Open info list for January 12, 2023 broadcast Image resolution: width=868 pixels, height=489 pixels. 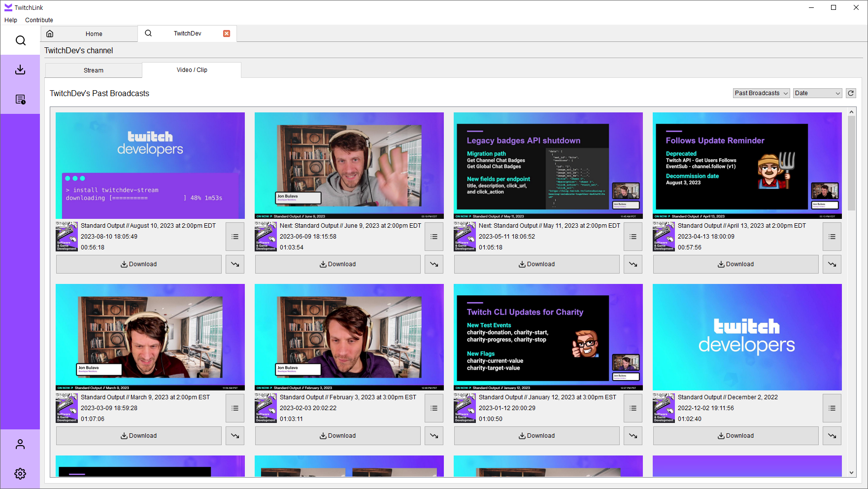(x=633, y=408)
